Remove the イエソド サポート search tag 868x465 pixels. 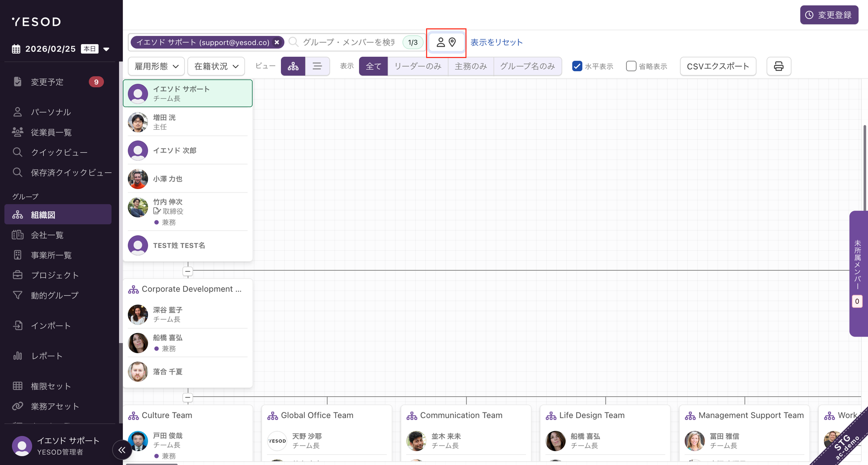(x=277, y=42)
